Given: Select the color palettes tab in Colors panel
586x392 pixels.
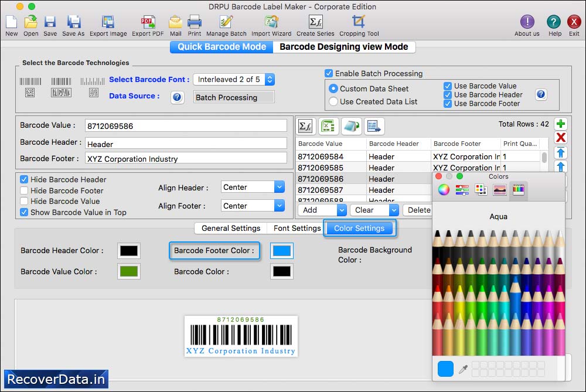Looking at the screenshot, I should 481,190.
